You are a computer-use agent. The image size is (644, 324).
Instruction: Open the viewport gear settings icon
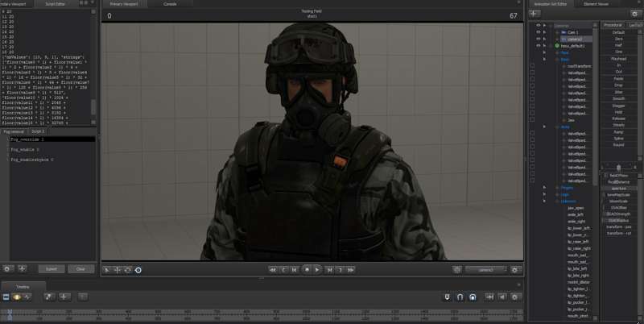coord(456,269)
